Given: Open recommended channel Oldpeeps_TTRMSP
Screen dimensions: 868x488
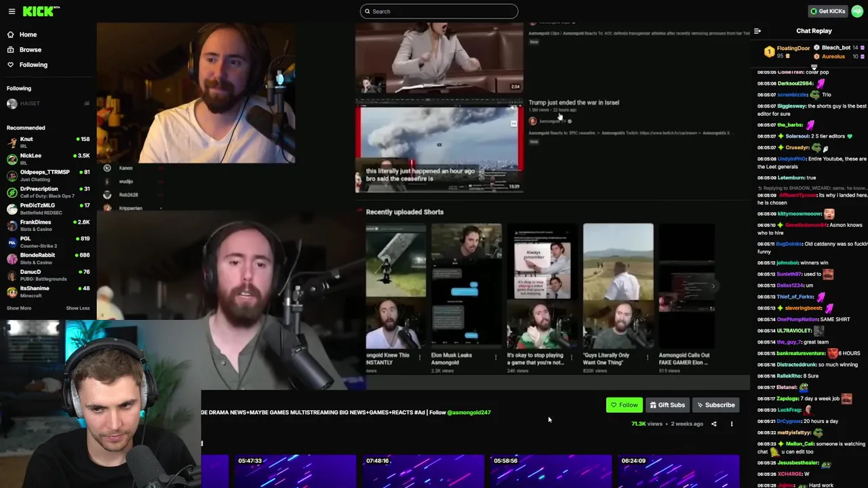Looking at the screenshot, I should (47, 175).
